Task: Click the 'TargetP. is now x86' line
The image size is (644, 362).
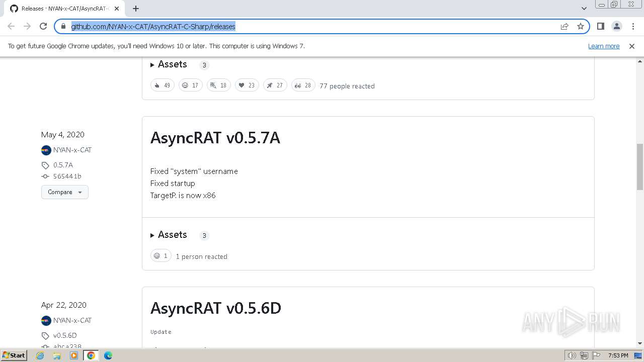Action: [183, 196]
